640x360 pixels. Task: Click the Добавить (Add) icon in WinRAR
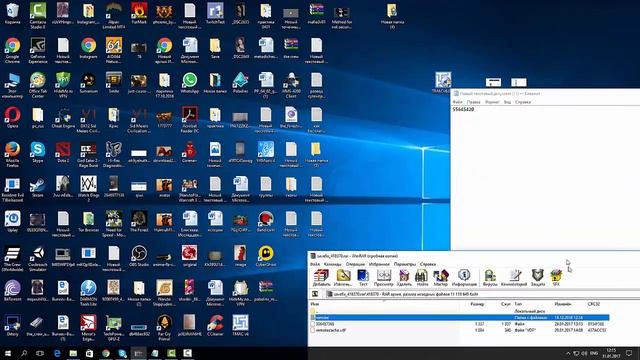click(x=321, y=278)
